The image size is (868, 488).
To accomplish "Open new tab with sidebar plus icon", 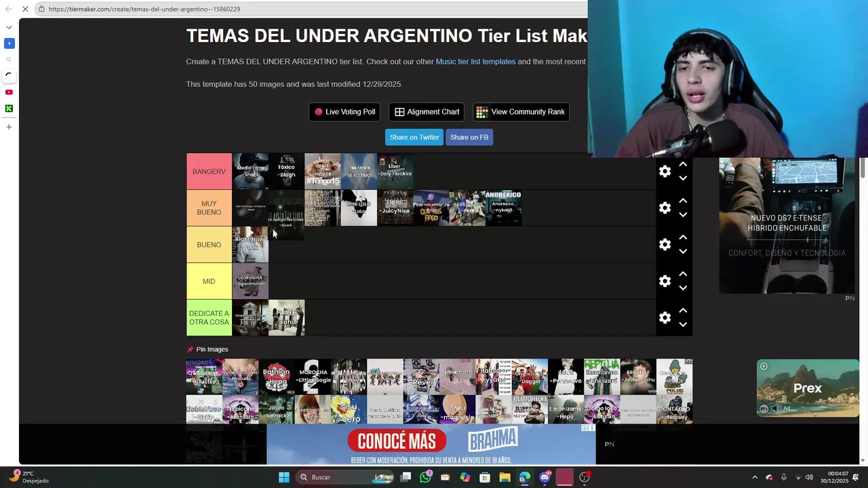I will coord(9,127).
